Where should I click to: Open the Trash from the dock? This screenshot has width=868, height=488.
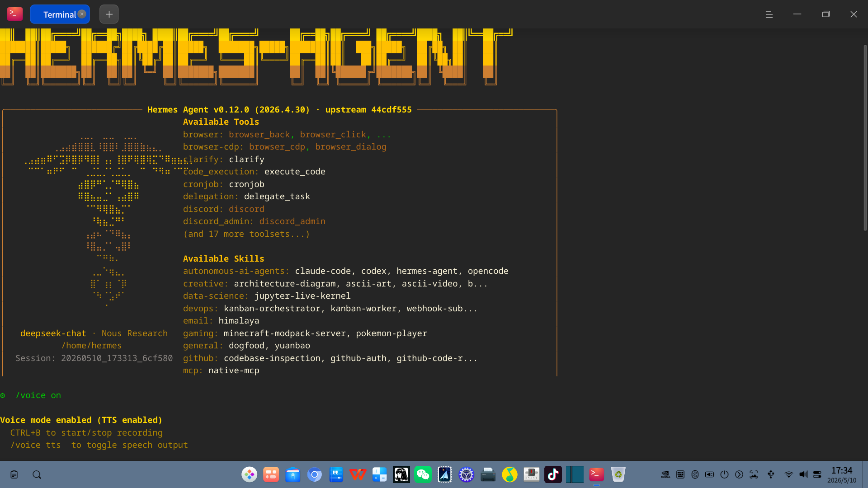(x=618, y=474)
